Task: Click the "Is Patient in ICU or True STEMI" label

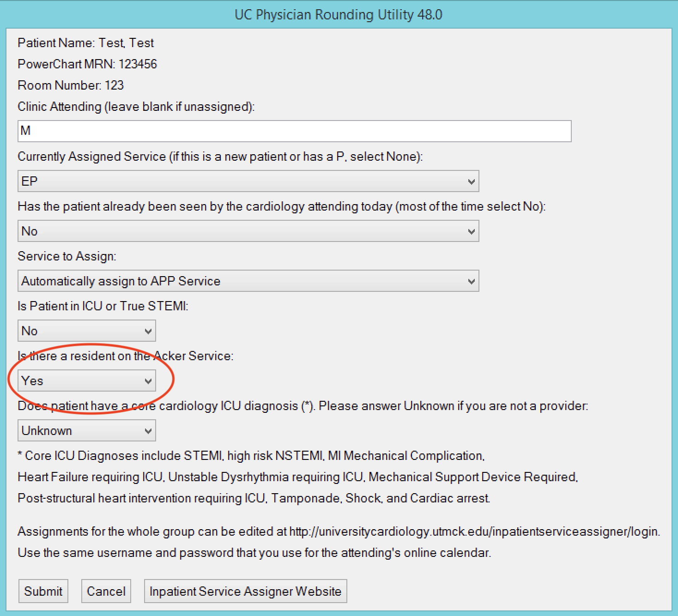Action: pyautogui.click(x=103, y=306)
